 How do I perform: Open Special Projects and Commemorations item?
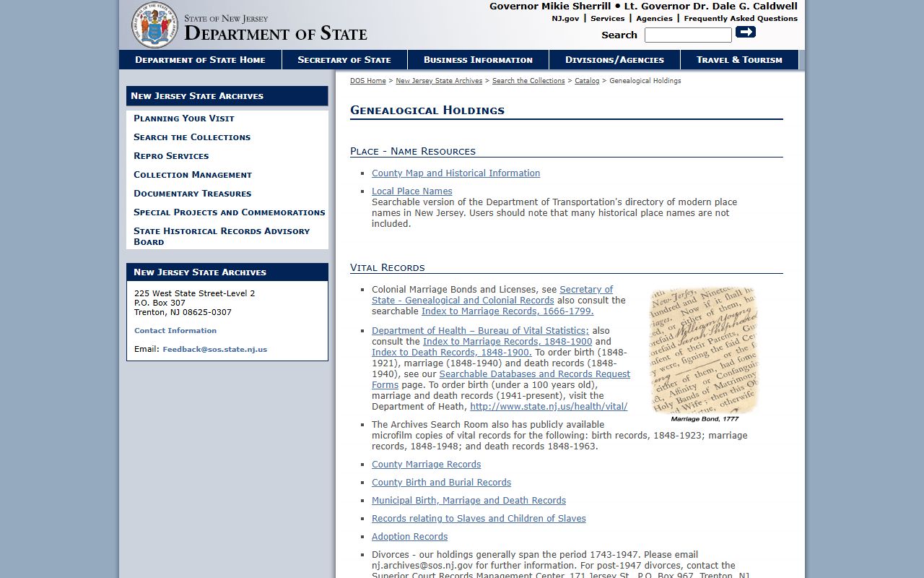(x=230, y=212)
